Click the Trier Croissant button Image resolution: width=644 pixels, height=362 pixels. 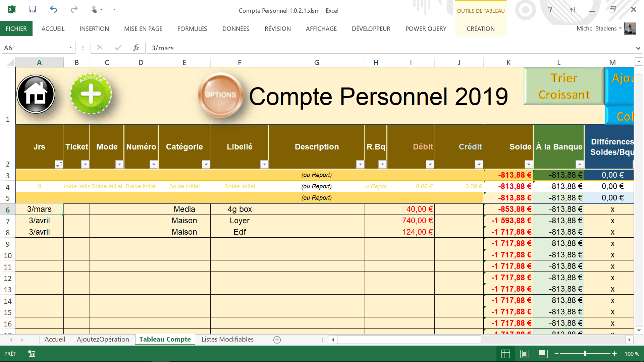click(x=563, y=86)
